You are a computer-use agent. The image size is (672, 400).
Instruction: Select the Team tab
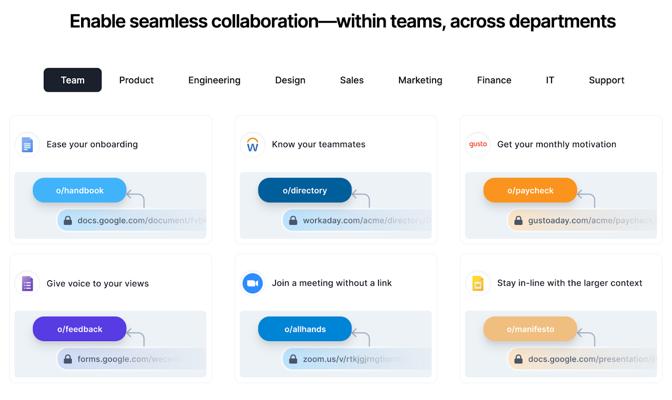(x=72, y=80)
